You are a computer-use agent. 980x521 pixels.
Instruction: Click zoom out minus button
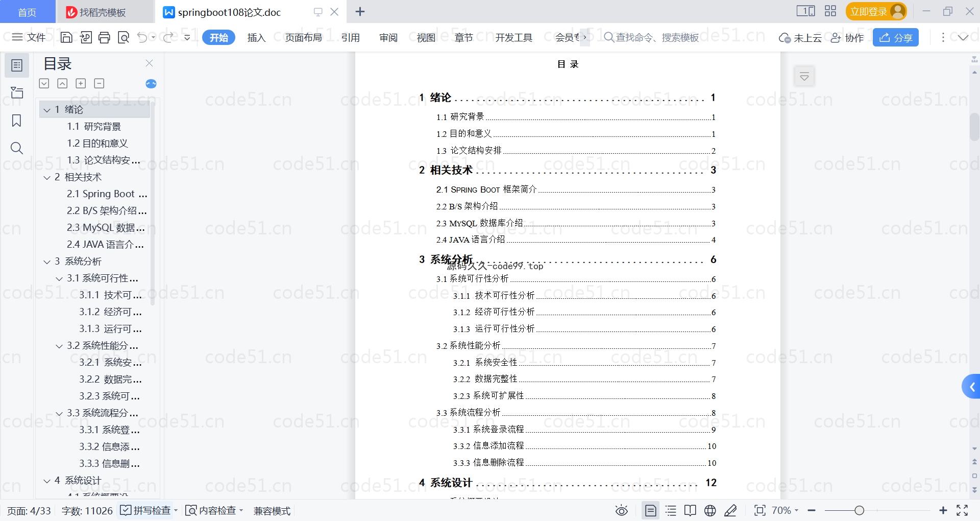coord(812,510)
